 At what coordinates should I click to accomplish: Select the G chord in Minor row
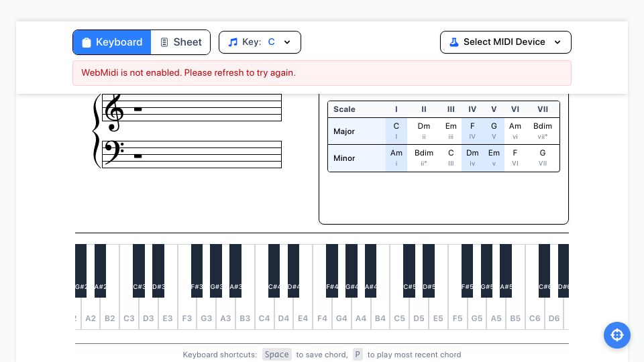543,158
